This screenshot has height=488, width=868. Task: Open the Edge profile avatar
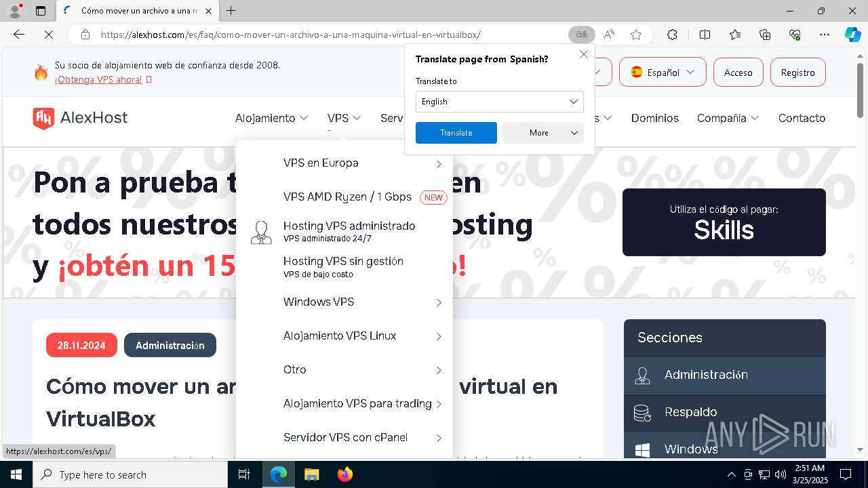15,11
